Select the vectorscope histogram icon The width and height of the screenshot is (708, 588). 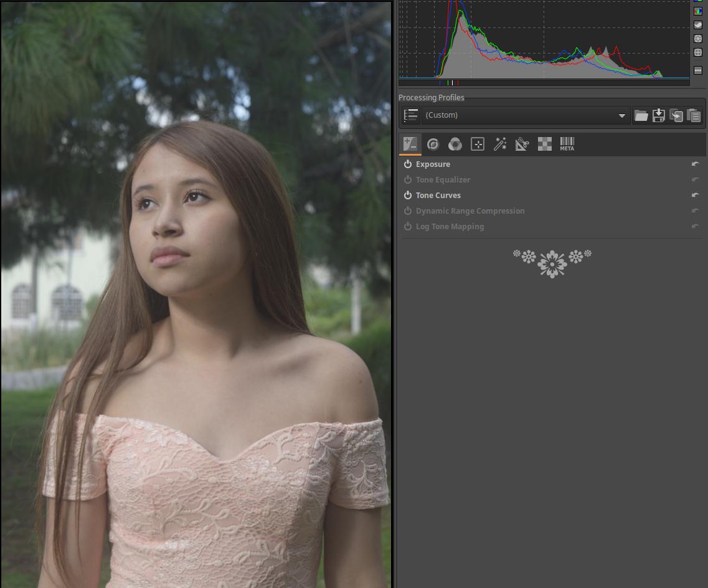click(x=698, y=39)
